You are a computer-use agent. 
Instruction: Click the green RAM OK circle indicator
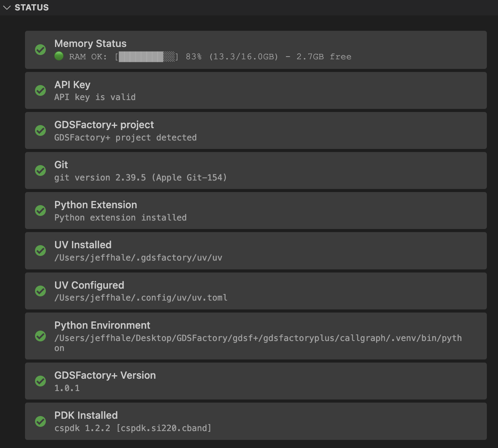point(59,56)
